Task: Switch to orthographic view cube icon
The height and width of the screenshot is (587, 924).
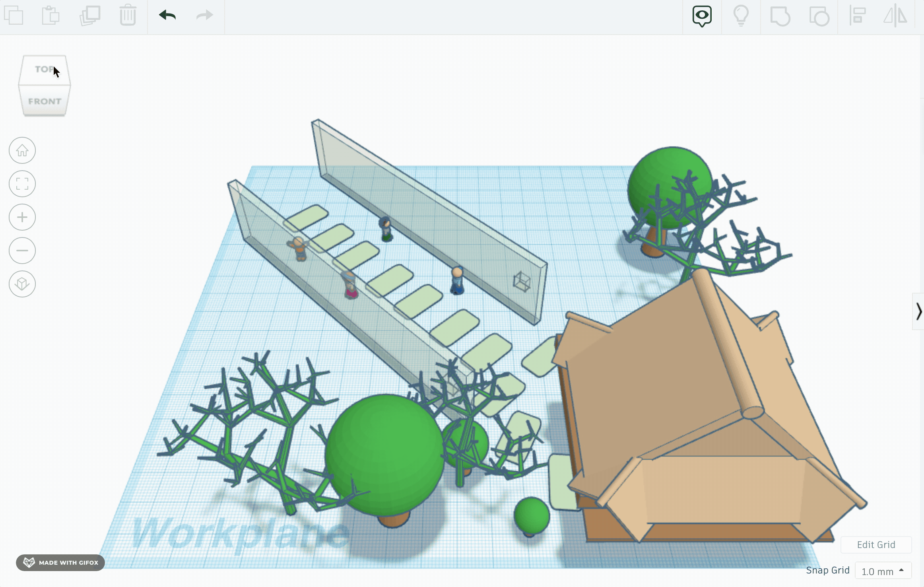Action: click(x=22, y=284)
